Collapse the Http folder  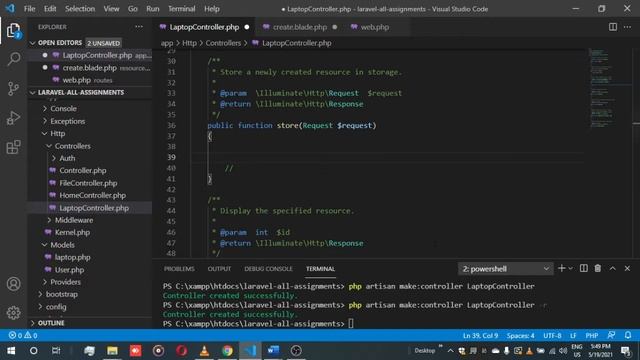[58, 133]
